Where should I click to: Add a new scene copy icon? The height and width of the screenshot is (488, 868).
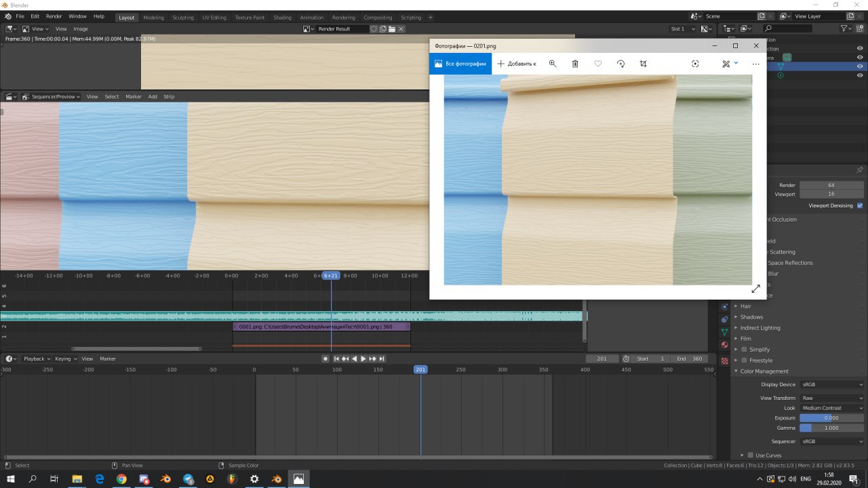tap(761, 16)
